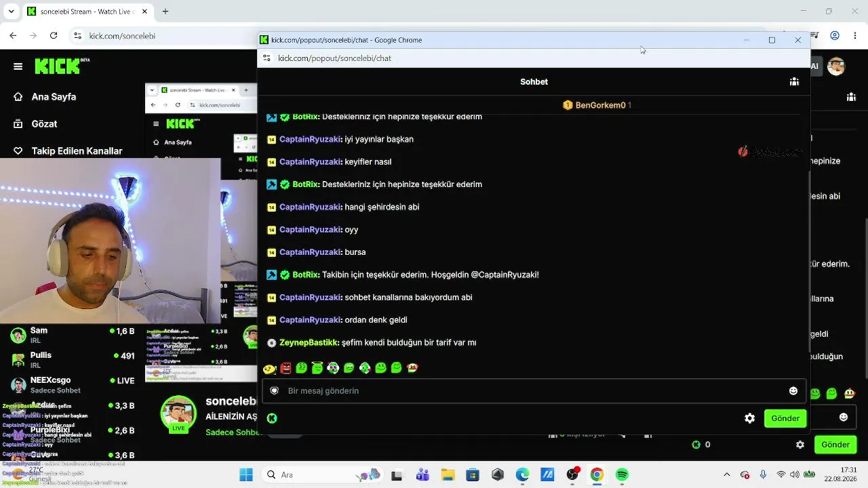Click BenGorkem0 in the chat leaderboard bar
This screenshot has height=488, width=868.
coord(600,105)
